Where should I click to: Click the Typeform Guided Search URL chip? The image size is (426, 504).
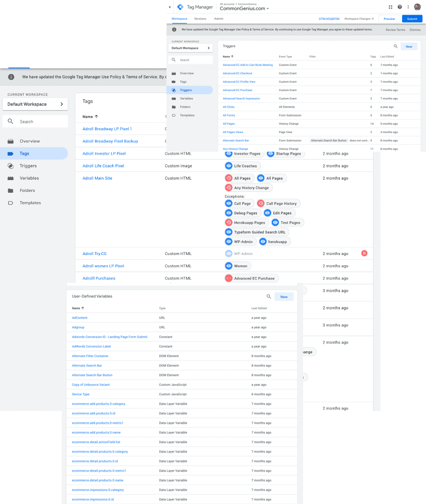point(257,232)
